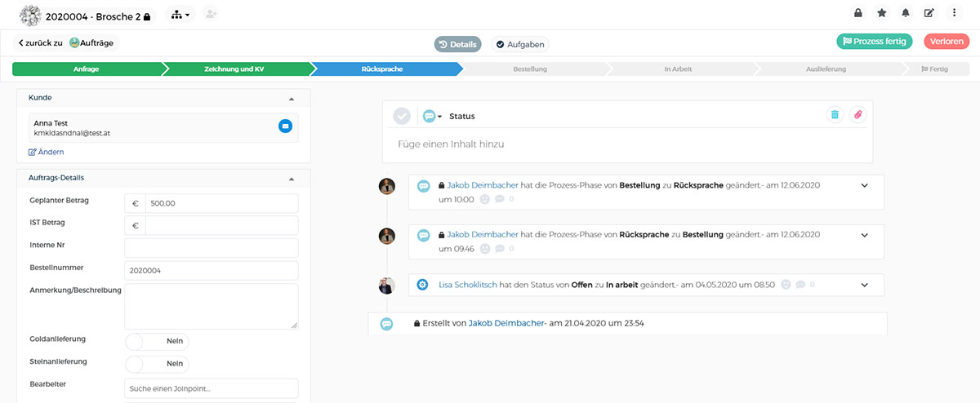Toggle the Steinanlieferung switch
Viewport: 980px width, 403px height.
coord(157,364)
